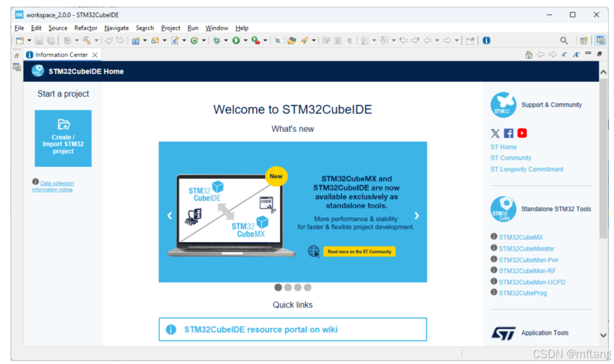Select the first carousel dot
Viewport: 614px width, 364px height.
pos(278,288)
